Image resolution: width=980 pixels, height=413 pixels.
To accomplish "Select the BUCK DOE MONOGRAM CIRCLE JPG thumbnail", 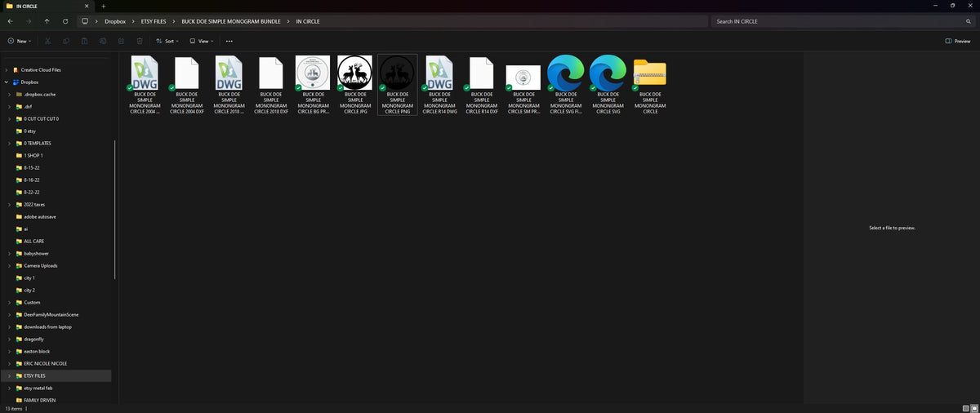I will click(355, 85).
